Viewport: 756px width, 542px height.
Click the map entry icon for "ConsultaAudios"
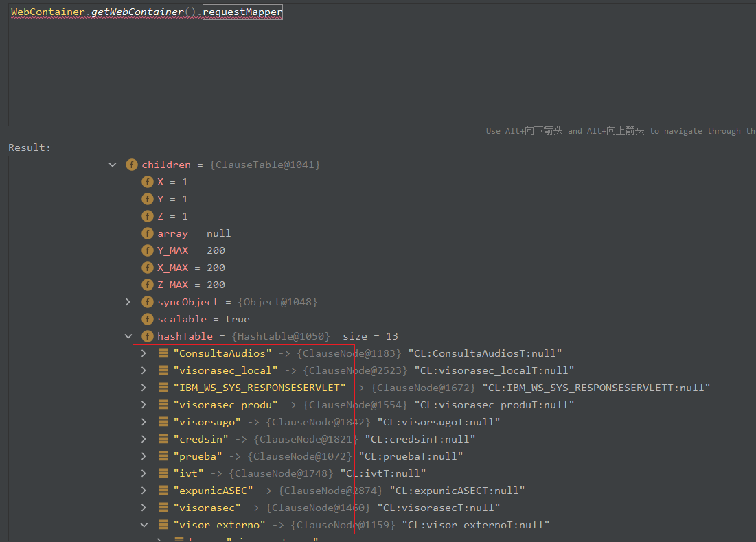[163, 353]
